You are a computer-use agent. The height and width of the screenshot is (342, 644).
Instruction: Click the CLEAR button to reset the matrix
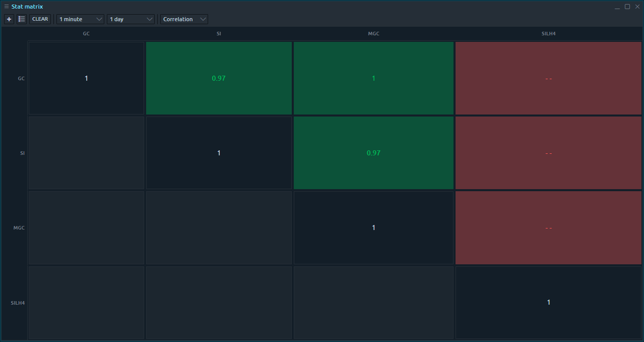point(40,19)
